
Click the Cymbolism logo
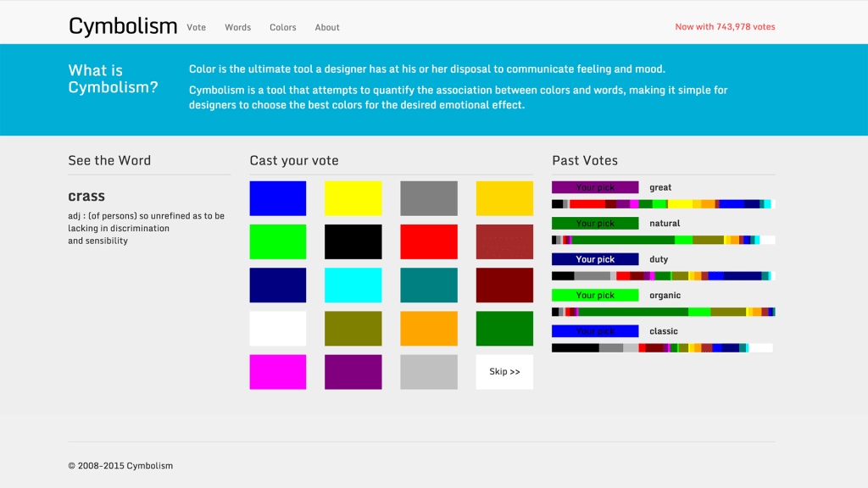tap(122, 26)
